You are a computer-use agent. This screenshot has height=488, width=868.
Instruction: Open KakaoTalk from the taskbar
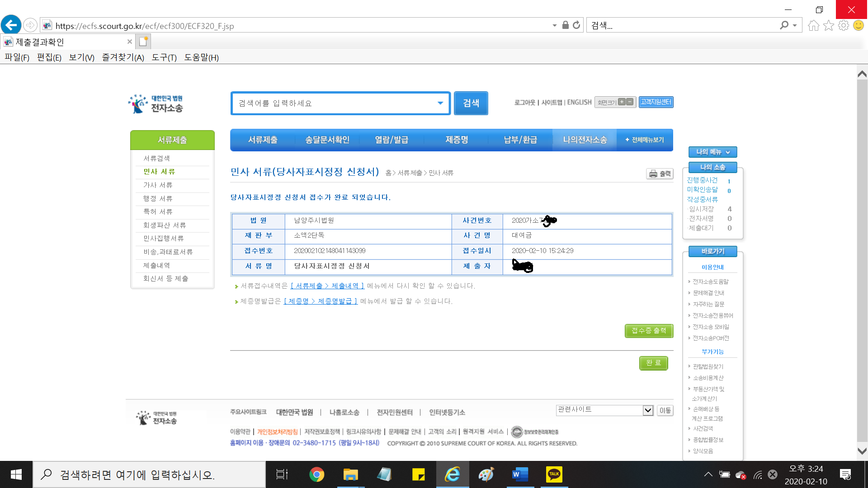(x=554, y=474)
